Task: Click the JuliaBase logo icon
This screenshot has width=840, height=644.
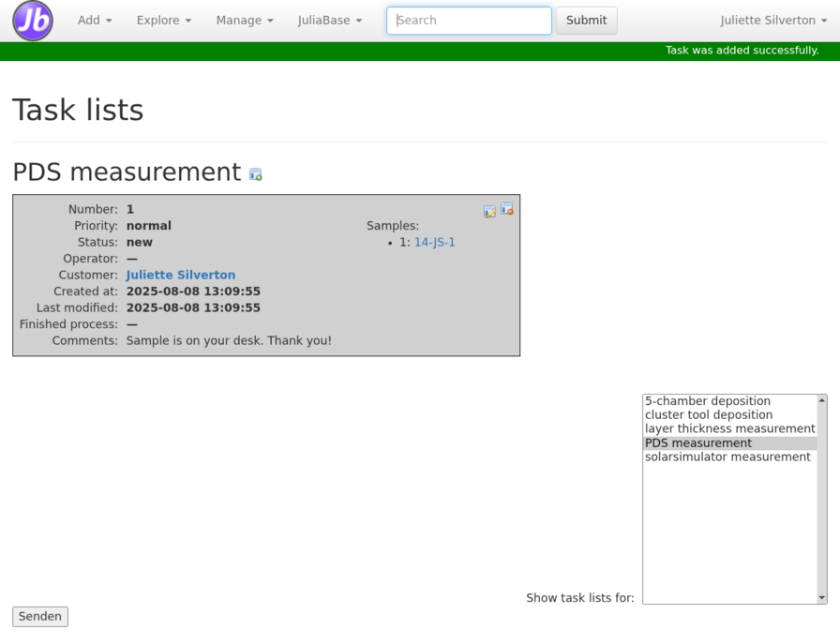Action: [x=33, y=21]
